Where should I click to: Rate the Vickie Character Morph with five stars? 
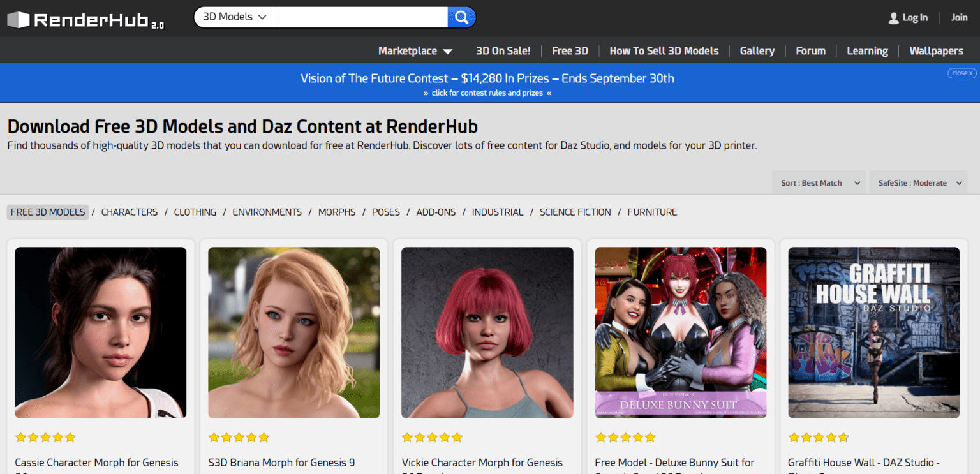457,437
